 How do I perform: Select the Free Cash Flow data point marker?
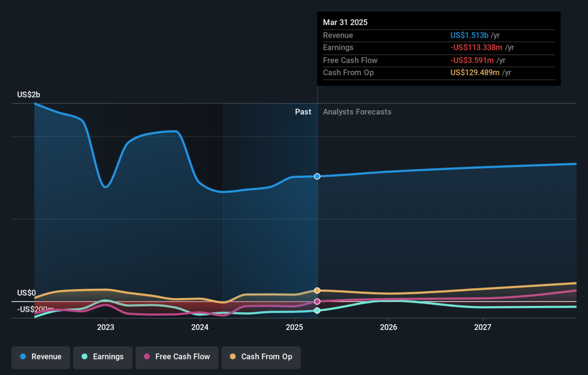point(317,302)
